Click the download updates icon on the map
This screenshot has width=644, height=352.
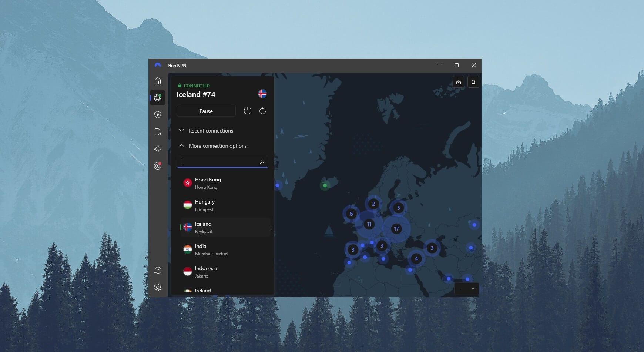459,82
